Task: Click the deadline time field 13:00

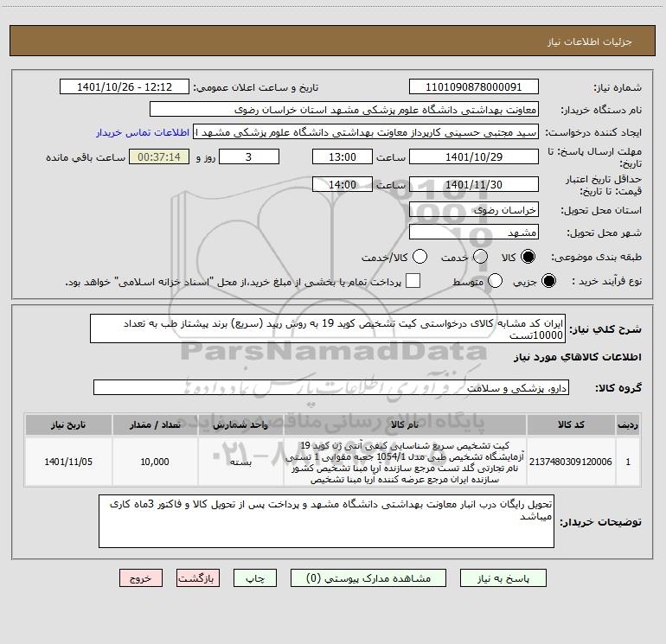Action: pyautogui.click(x=343, y=156)
